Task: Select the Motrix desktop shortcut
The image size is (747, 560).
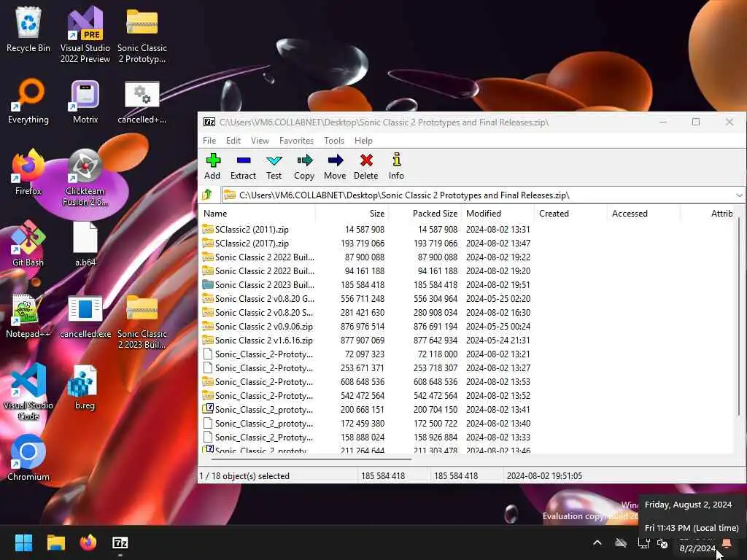Action: [85, 101]
